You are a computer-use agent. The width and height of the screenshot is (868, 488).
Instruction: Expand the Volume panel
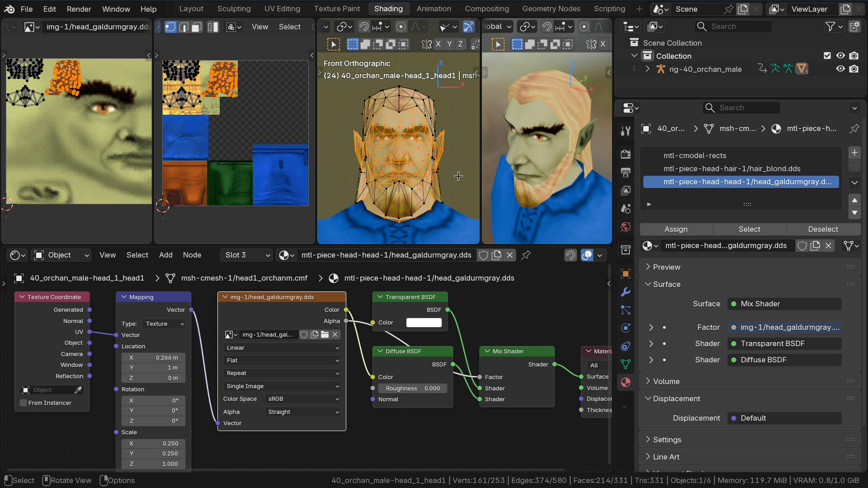[x=666, y=381]
